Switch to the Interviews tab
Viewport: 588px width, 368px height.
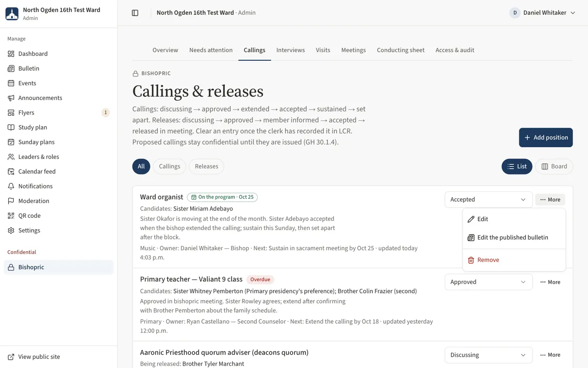(291, 50)
